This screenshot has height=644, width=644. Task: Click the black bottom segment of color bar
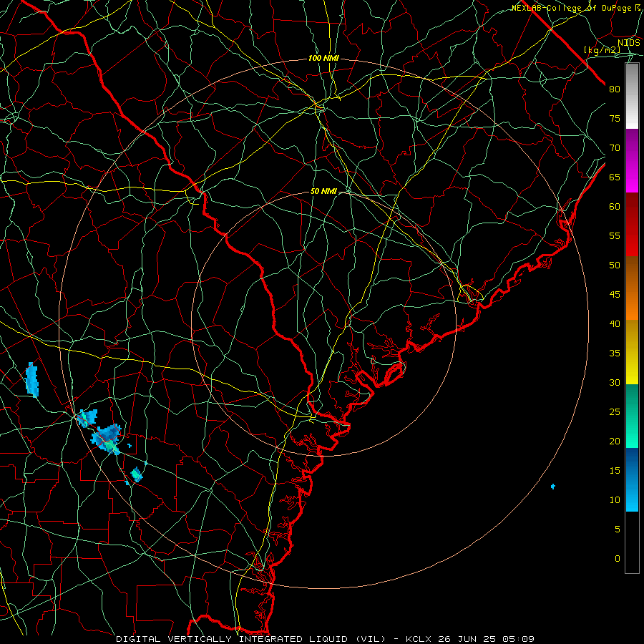(x=632, y=542)
